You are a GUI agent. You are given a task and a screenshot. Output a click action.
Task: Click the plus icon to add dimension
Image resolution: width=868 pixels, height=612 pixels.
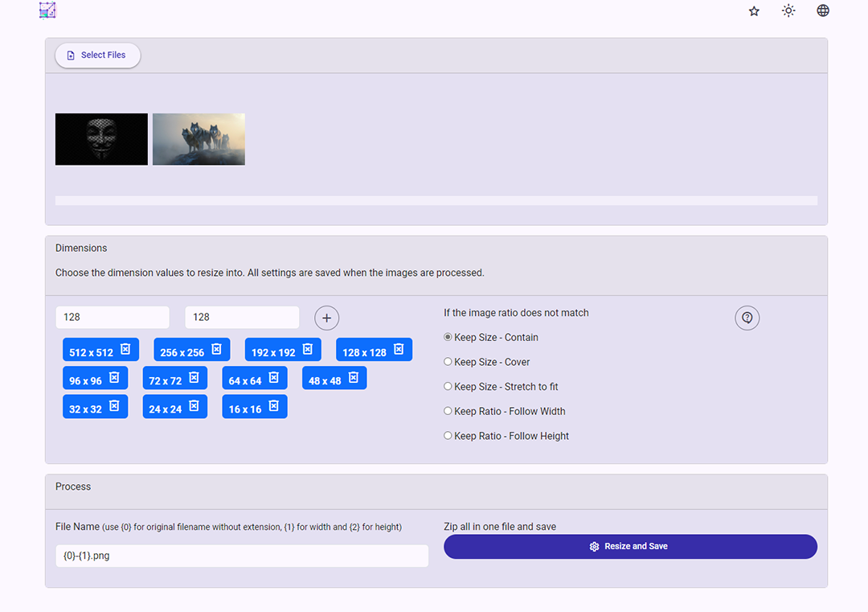(326, 318)
